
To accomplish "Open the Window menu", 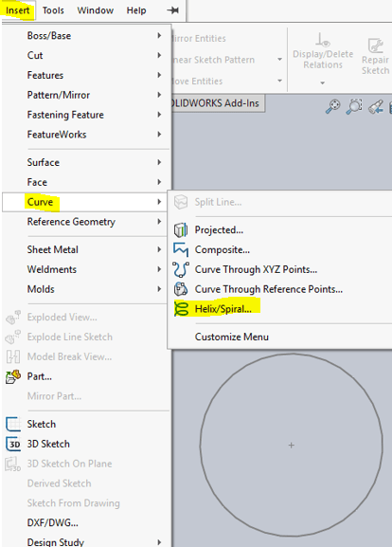I will click(96, 10).
